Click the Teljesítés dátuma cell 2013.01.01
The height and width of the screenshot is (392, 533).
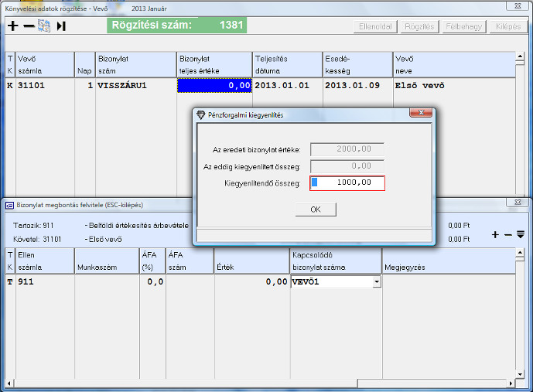pos(287,86)
